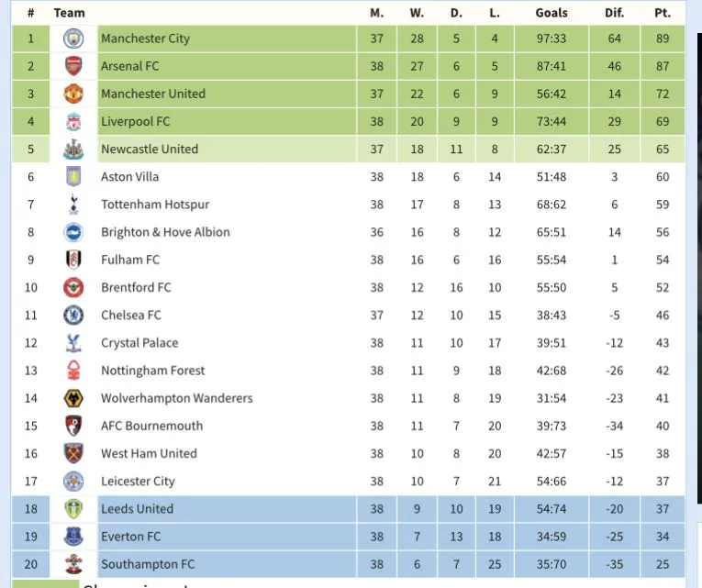This screenshot has width=702, height=588.
Task: Click the Leicester City club crest
Action: (73, 481)
